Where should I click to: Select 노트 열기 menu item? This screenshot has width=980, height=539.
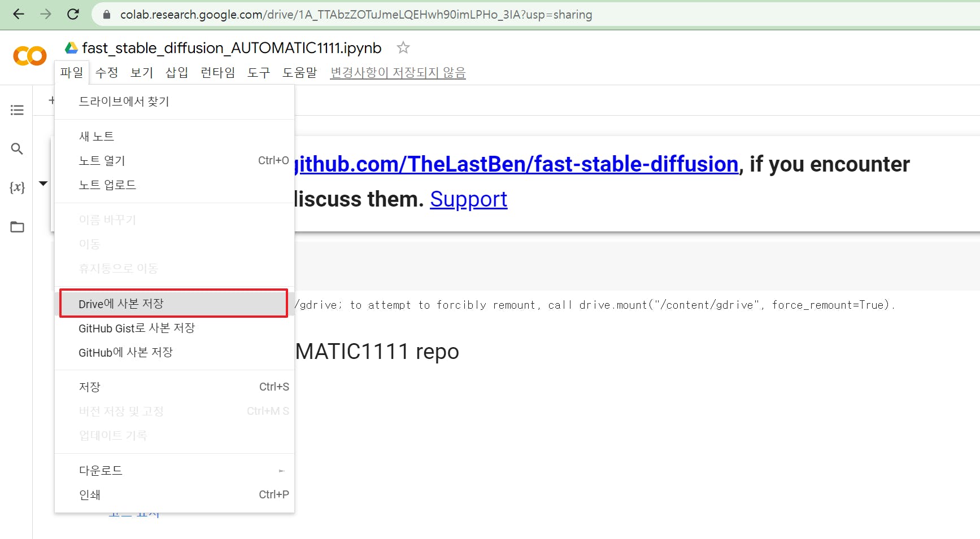(x=175, y=160)
